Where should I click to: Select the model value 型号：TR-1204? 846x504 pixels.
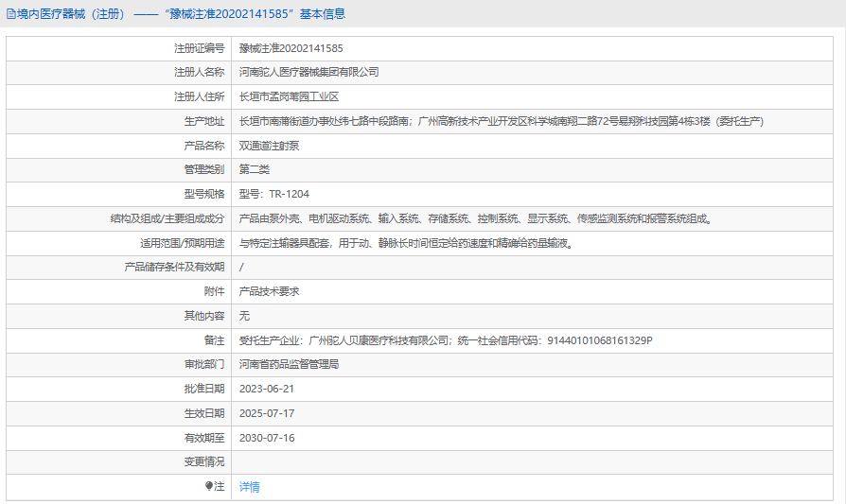click(x=274, y=194)
